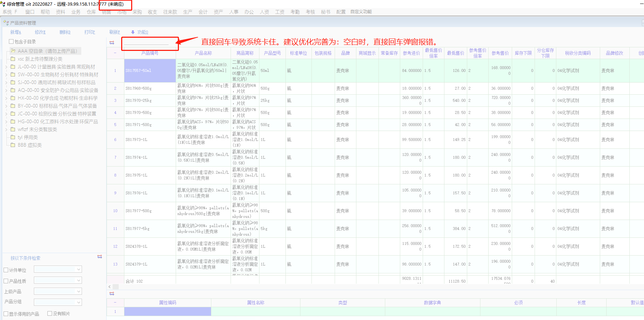
Task: Click the folder icon for AAA 空目录
Action: coord(13,51)
